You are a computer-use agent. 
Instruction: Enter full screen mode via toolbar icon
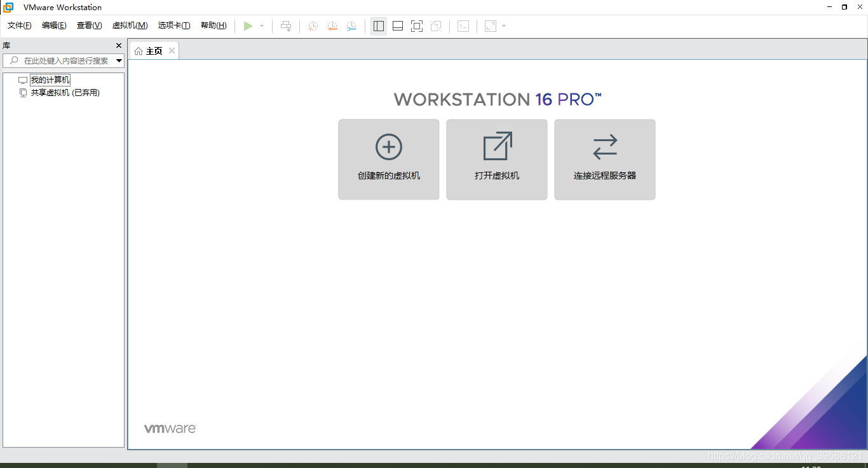(416, 26)
